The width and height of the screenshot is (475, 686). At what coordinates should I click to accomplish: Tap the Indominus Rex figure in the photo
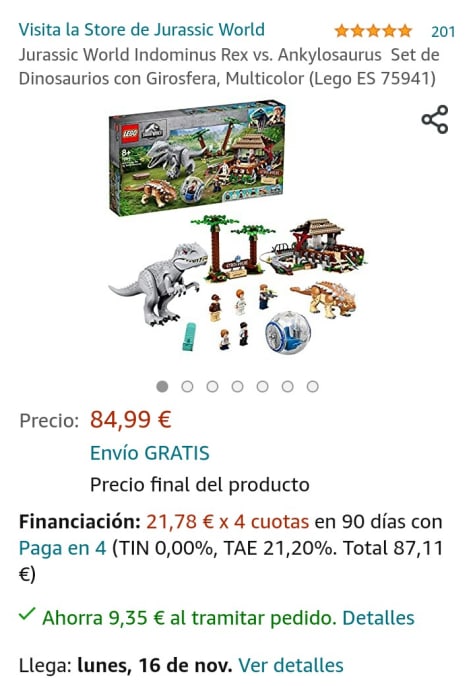coord(159,285)
